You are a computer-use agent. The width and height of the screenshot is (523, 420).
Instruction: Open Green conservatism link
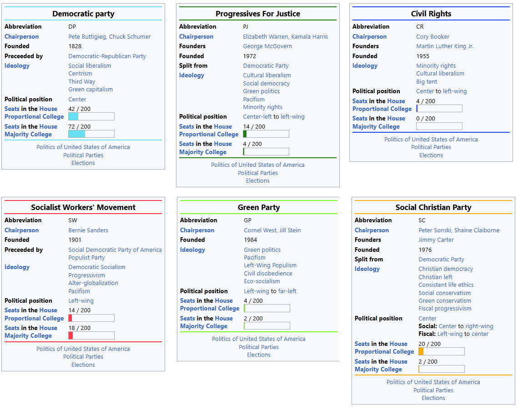coord(445,301)
